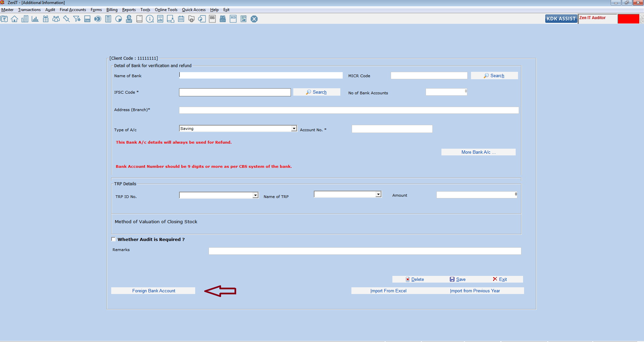Click the calendar toolbar icon
This screenshot has width=644, height=342.
pos(181,19)
